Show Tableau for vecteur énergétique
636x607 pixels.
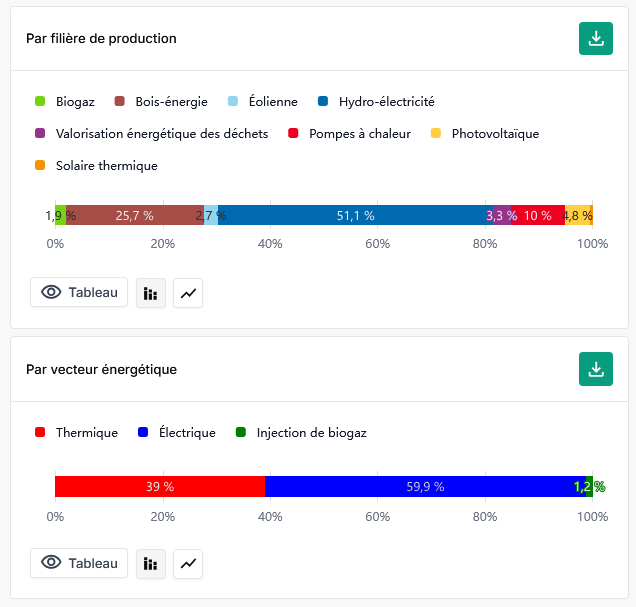click(79, 563)
